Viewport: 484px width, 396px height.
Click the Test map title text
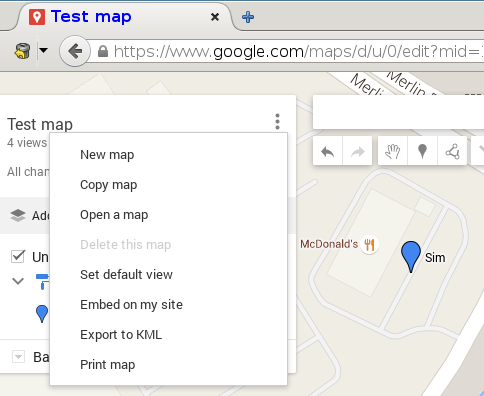[40, 124]
